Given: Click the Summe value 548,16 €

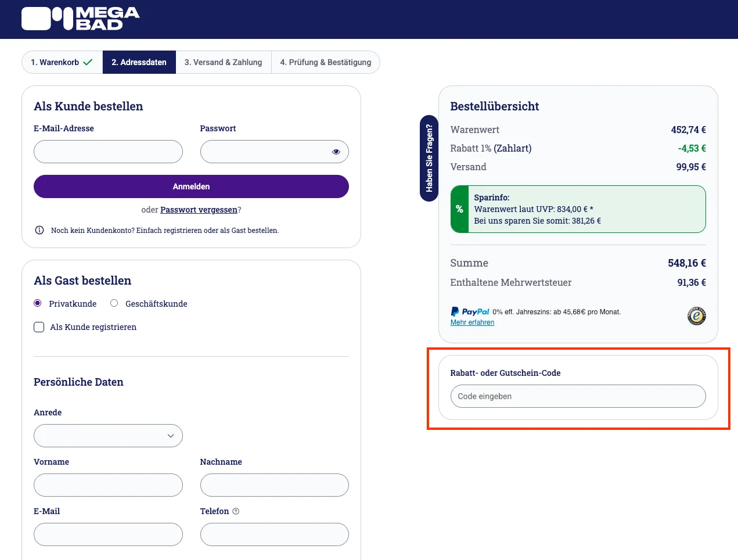Looking at the screenshot, I should [x=687, y=263].
